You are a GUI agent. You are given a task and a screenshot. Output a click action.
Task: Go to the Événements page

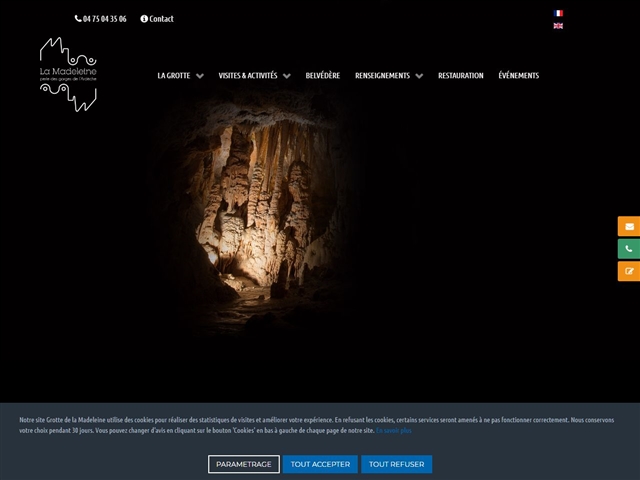click(519, 76)
